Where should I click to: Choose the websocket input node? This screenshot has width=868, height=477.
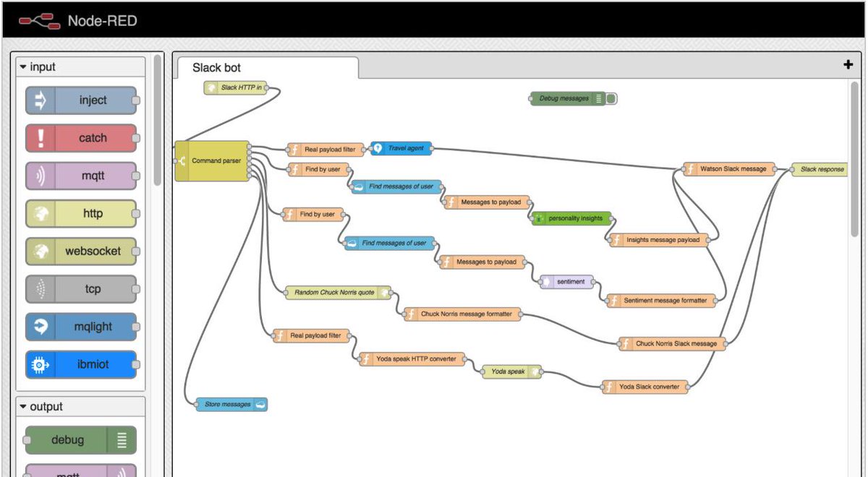tap(81, 251)
